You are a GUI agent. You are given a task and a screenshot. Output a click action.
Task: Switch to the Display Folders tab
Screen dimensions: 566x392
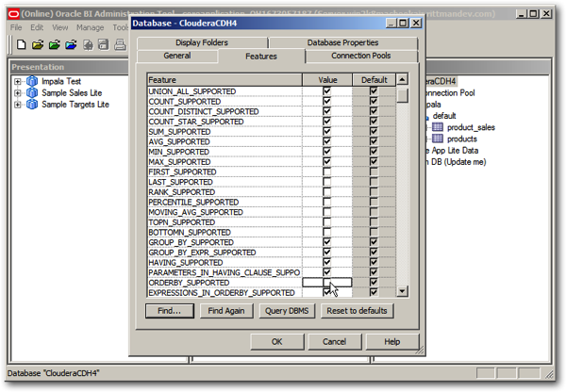click(202, 42)
